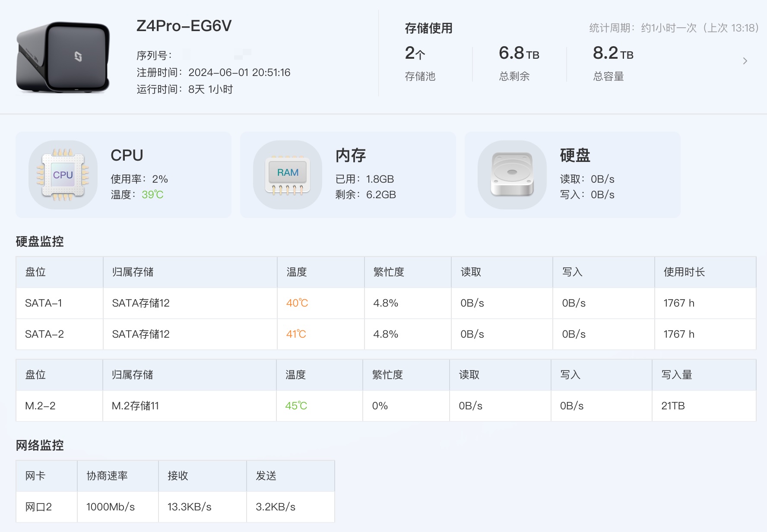Click the CPU temperature 39℃ value

[x=152, y=195]
